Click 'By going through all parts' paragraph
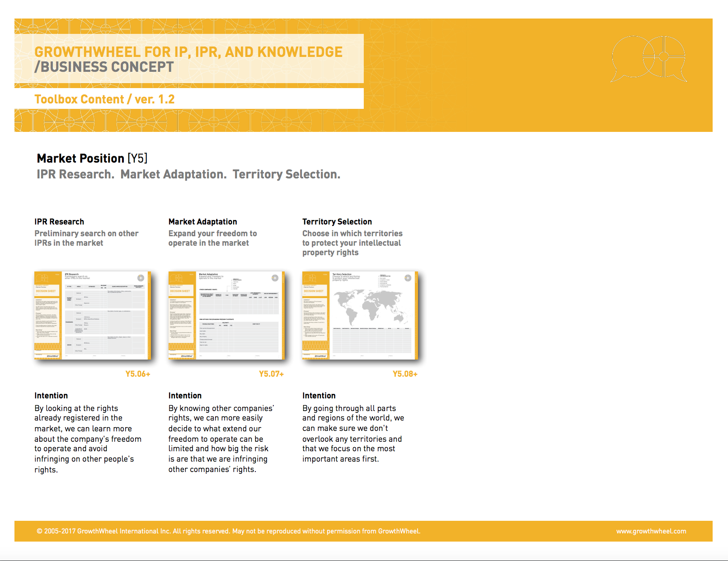Image resolution: width=728 pixels, height=561 pixels. 353,434
